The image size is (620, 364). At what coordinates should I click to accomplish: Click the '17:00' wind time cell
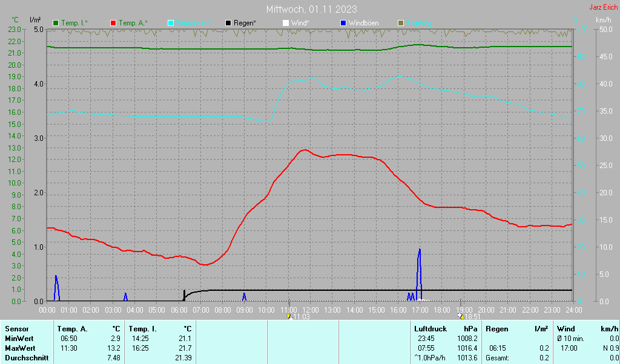click(569, 349)
